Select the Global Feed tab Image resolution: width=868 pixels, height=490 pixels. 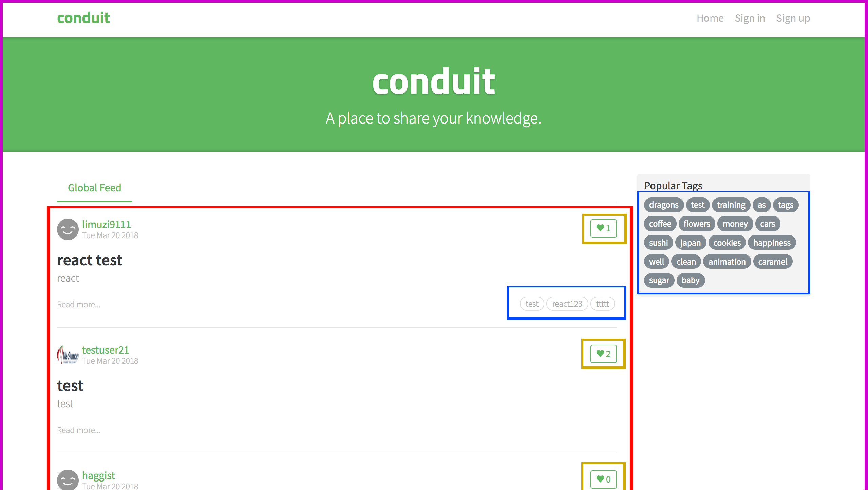click(x=94, y=188)
